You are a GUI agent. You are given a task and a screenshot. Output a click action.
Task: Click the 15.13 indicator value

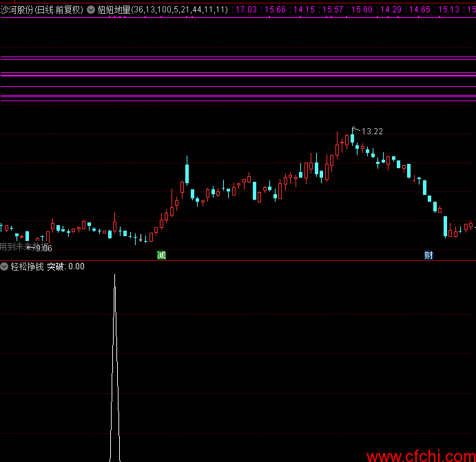[449, 10]
